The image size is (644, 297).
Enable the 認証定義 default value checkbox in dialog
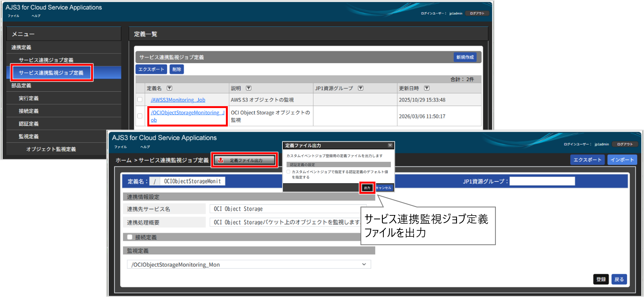coord(288,172)
